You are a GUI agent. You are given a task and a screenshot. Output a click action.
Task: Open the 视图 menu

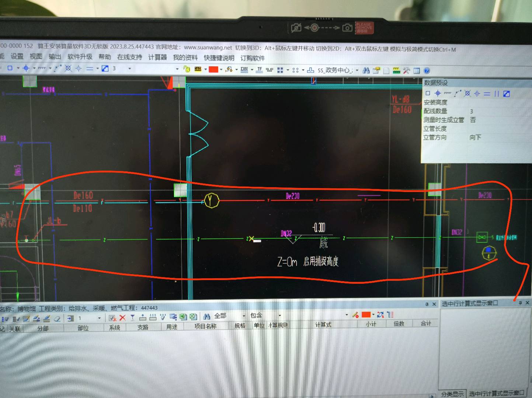(36, 56)
